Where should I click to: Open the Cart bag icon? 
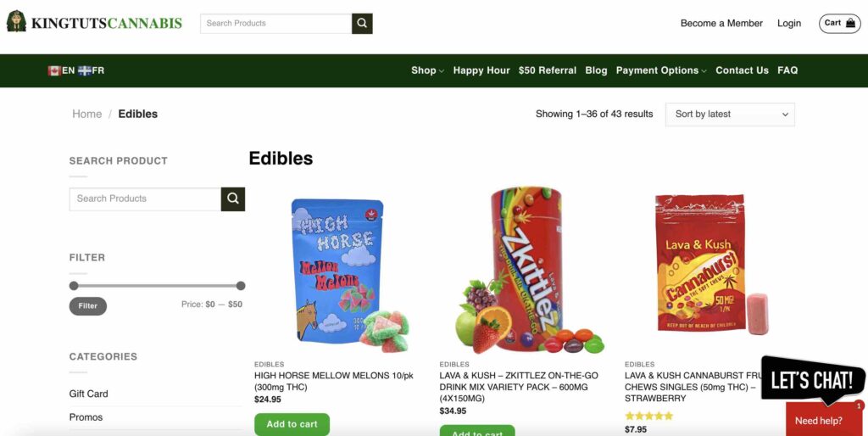851,23
